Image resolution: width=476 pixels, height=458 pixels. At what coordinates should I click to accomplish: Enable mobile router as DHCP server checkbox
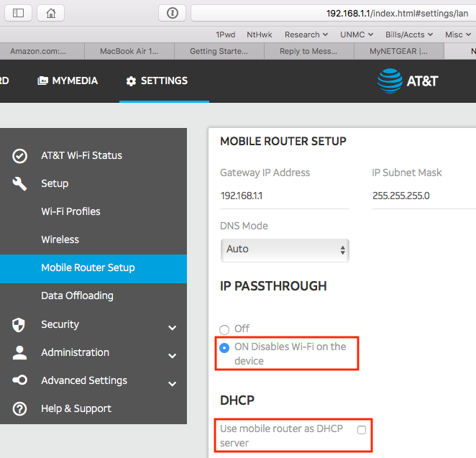(362, 429)
